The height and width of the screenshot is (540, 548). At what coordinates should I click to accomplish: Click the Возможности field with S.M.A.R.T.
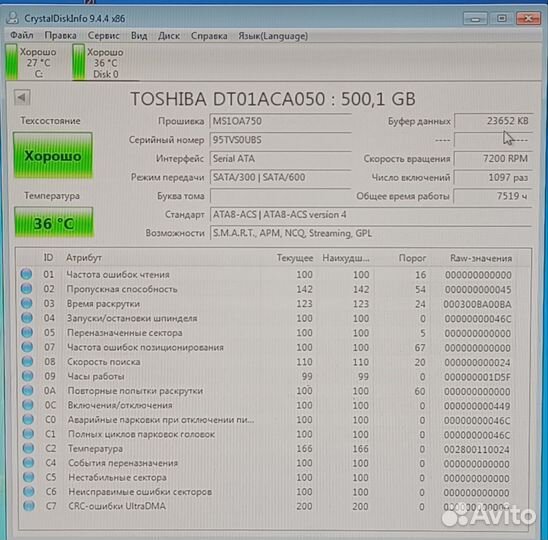[370, 233]
